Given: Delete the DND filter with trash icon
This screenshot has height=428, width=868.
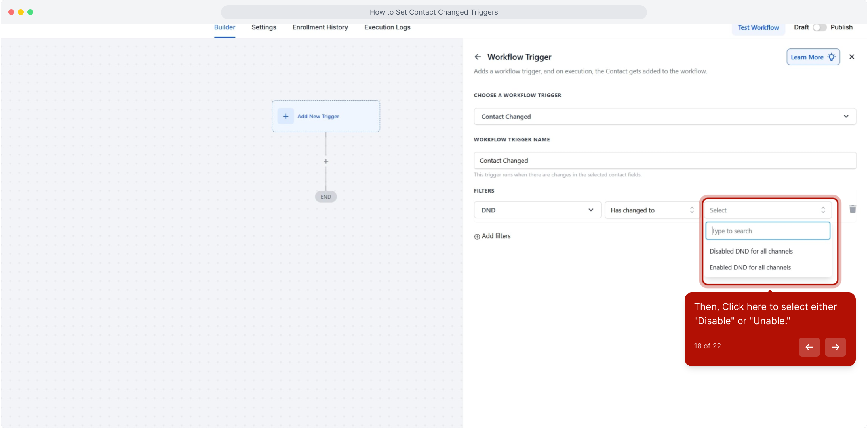Looking at the screenshot, I should click(x=853, y=209).
